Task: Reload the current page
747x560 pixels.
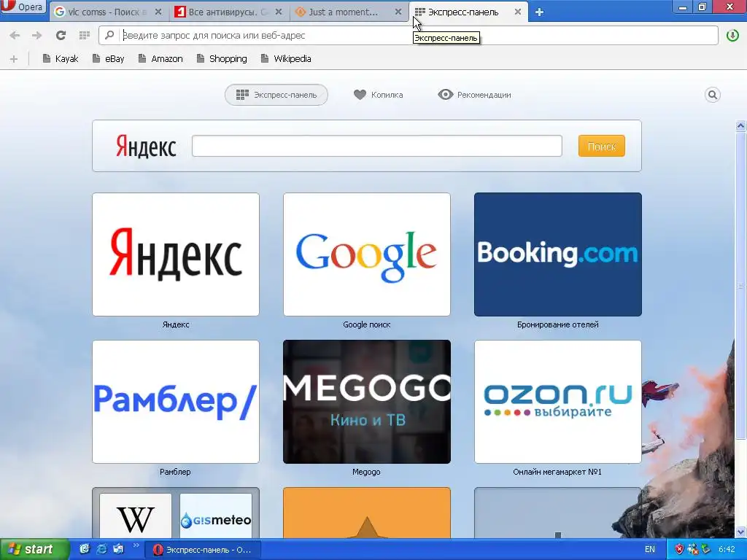Action: [61, 35]
